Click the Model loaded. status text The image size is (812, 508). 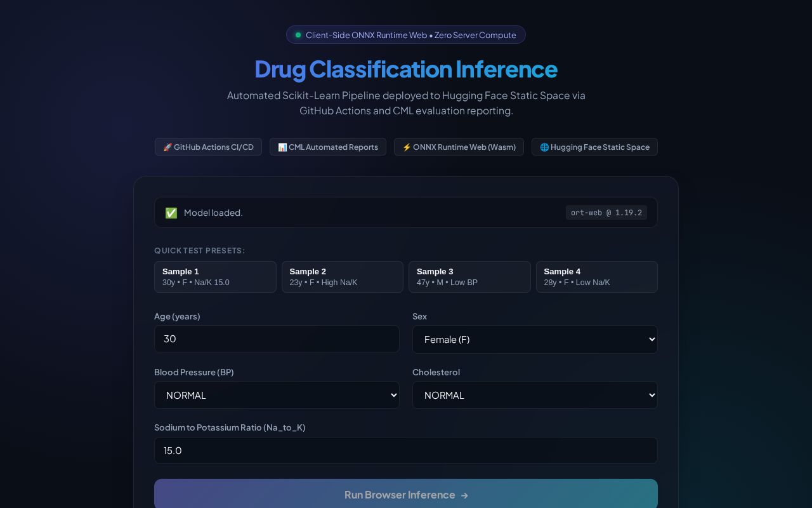click(213, 213)
